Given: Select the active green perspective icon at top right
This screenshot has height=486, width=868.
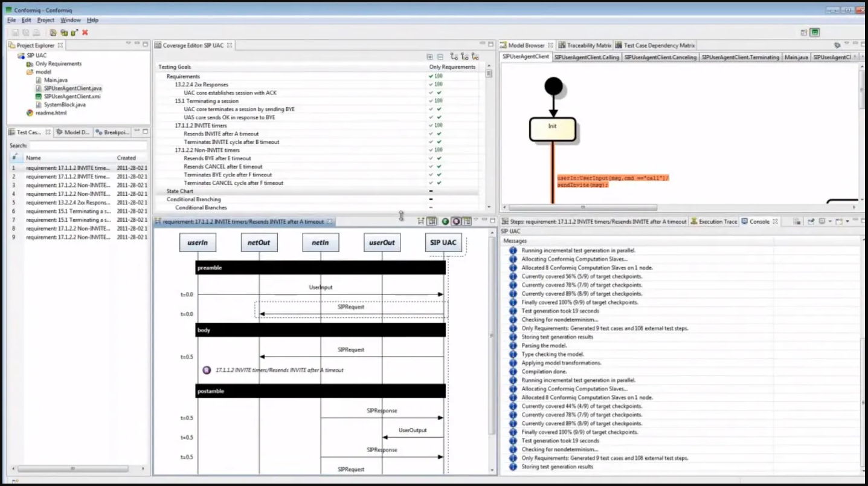Looking at the screenshot, I should coord(815,33).
